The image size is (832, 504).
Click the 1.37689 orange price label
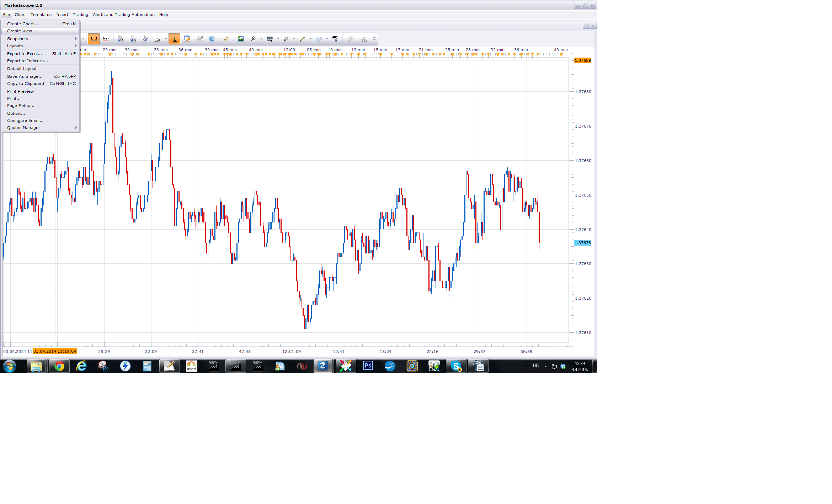[583, 60]
